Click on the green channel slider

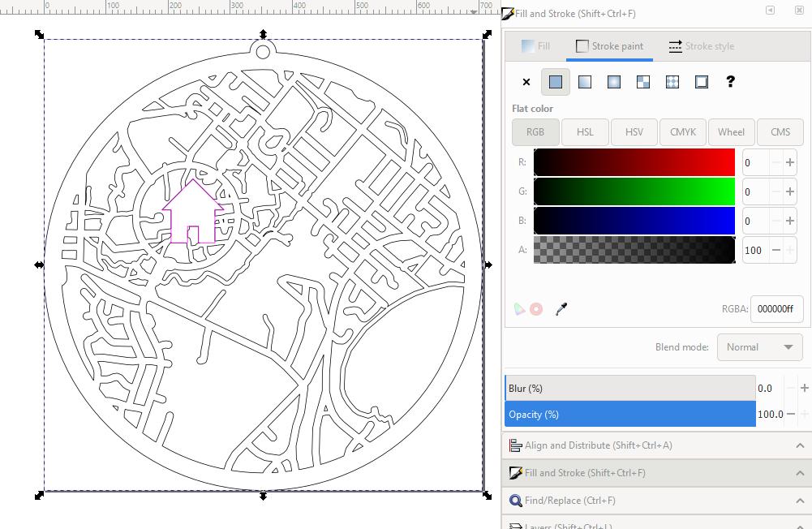click(x=634, y=191)
